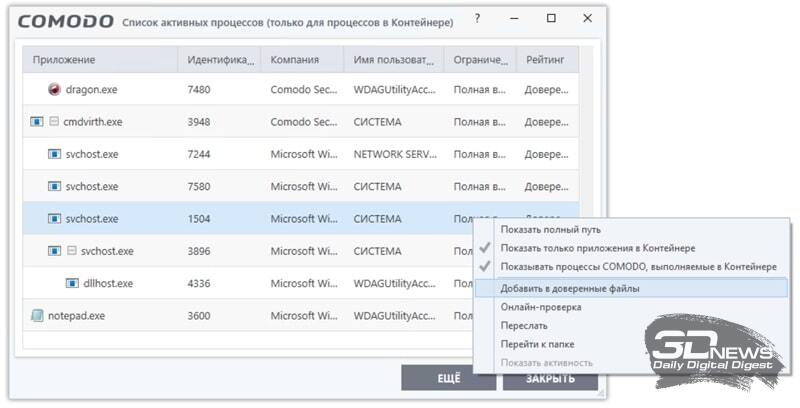Click dragon.exe's 'Довере...' rating cell
The height and width of the screenshot is (408, 800).
click(x=546, y=90)
